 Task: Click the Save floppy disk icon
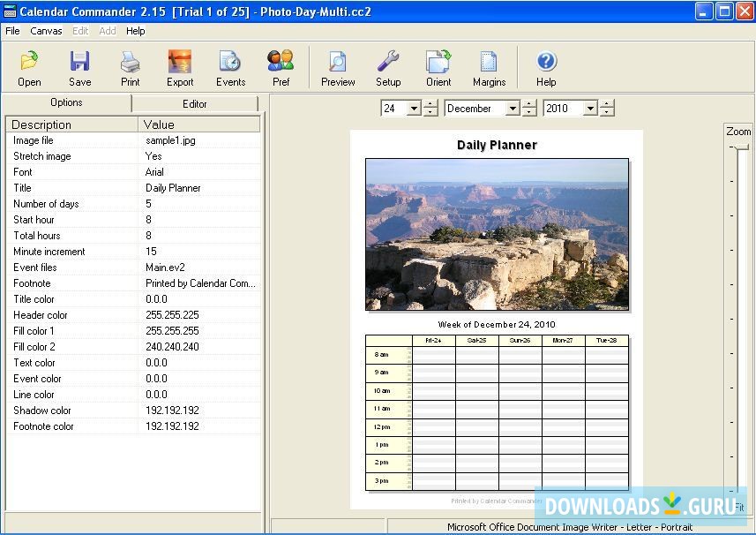pos(79,62)
